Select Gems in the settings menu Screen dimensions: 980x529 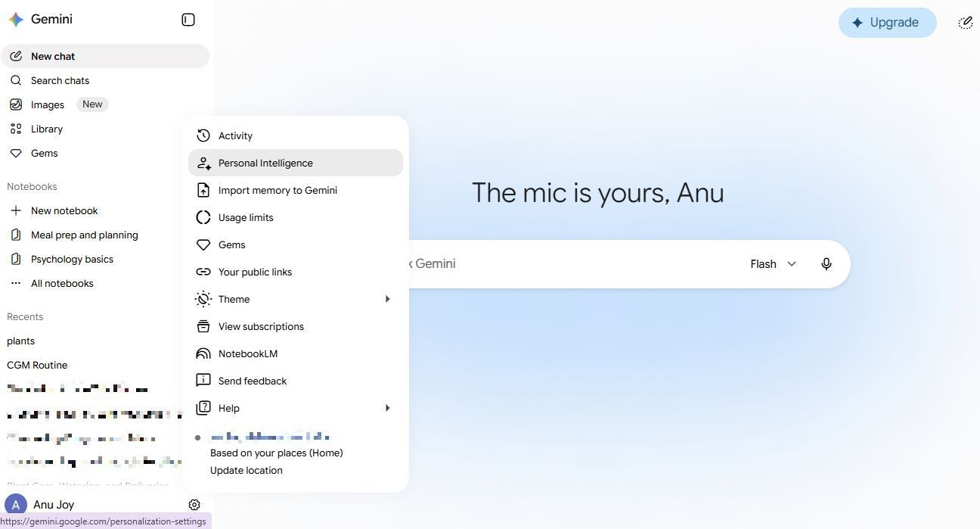pyautogui.click(x=296, y=244)
